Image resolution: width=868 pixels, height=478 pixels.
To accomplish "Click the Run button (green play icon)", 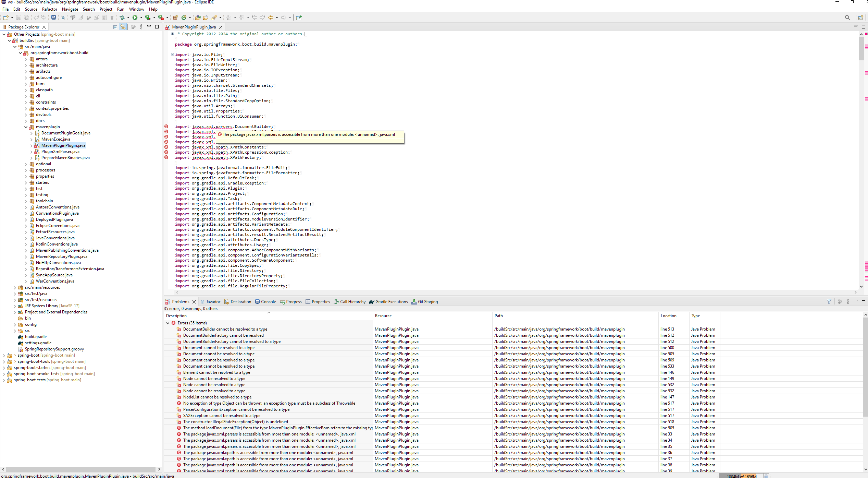I will pos(135,17).
